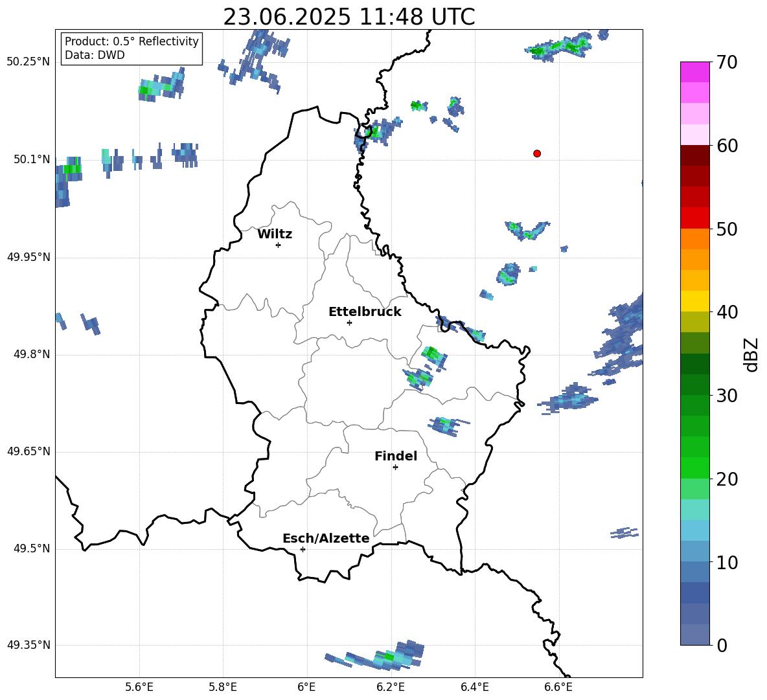
Task: Click the 50.25°N latitude label
Action: pos(29,62)
